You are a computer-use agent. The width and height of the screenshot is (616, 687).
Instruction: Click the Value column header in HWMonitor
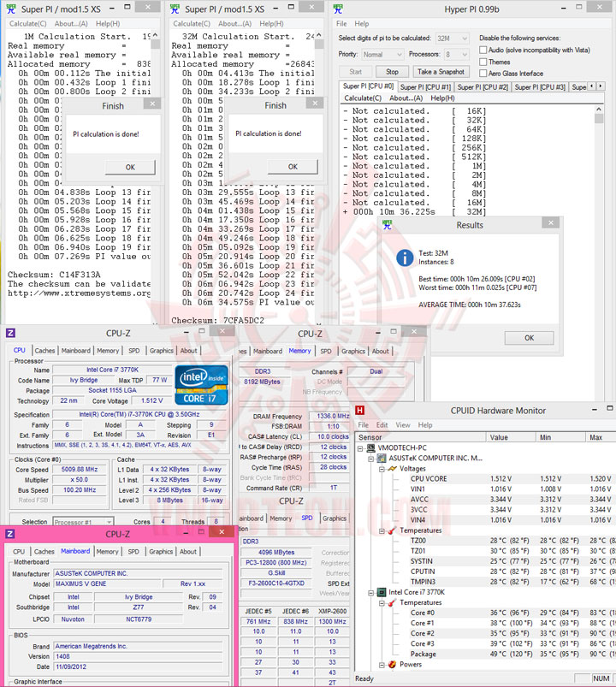click(511, 437)
